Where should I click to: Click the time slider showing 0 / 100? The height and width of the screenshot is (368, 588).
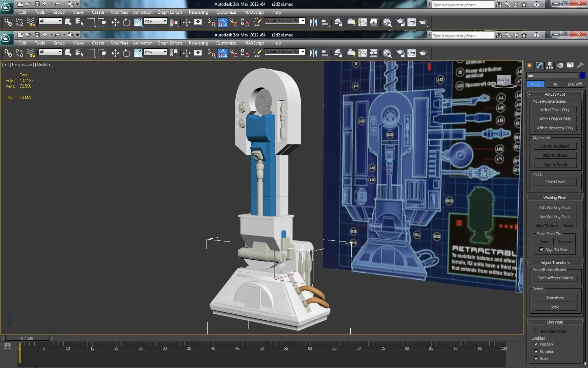click(27, 338)
